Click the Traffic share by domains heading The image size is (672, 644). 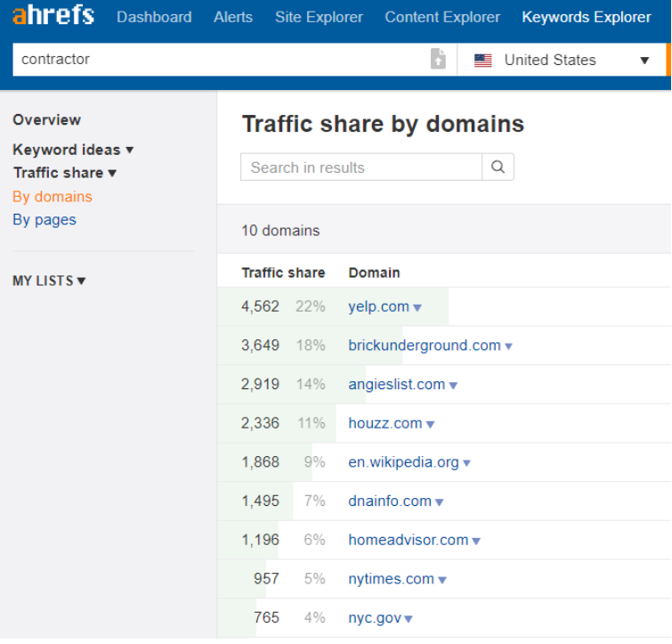[x=383, y=125]
